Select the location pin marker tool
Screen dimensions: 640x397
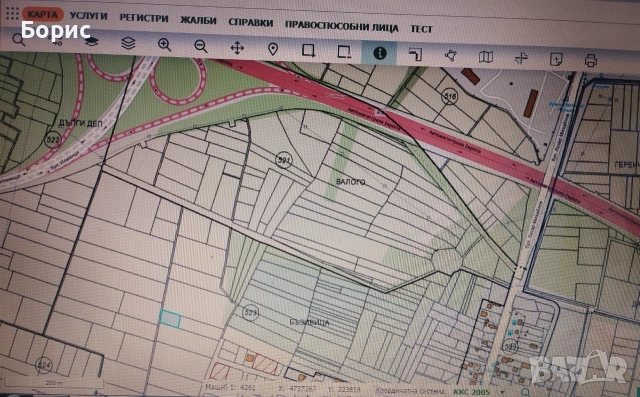[273, 49]
